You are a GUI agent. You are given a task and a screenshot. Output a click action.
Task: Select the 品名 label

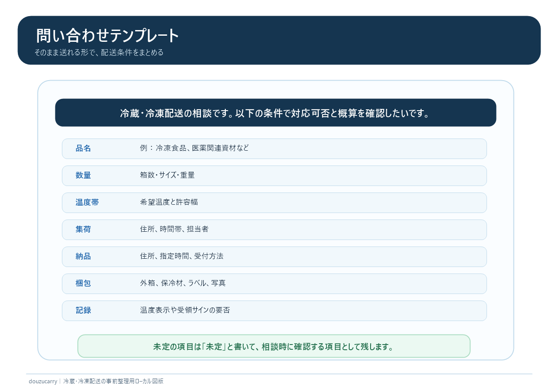pyautogui.click(x=83, y=149)
